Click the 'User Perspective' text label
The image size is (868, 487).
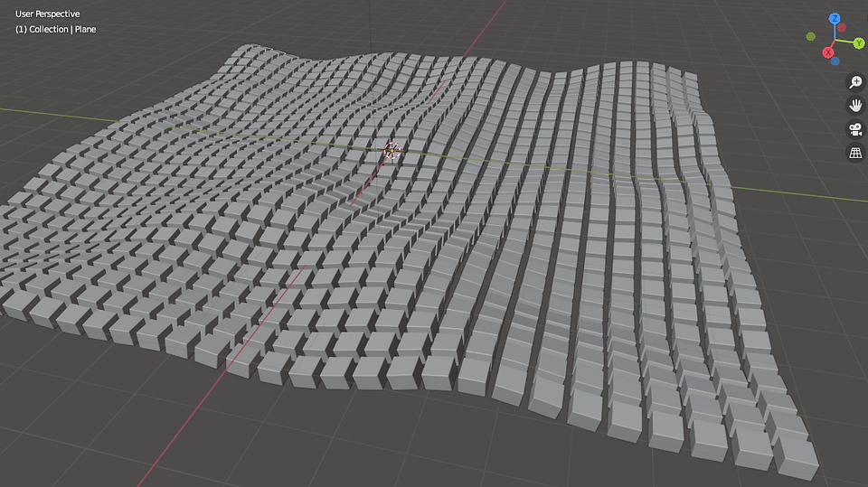tap(48, 14)
